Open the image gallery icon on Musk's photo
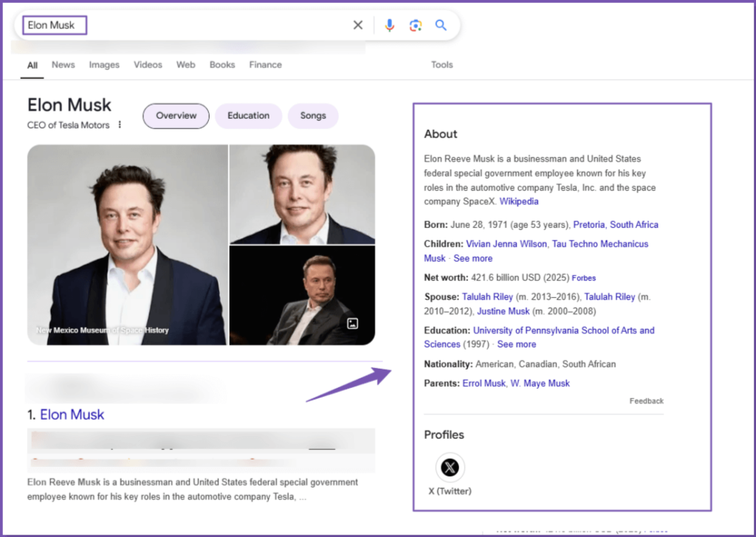 click(352, 323)
